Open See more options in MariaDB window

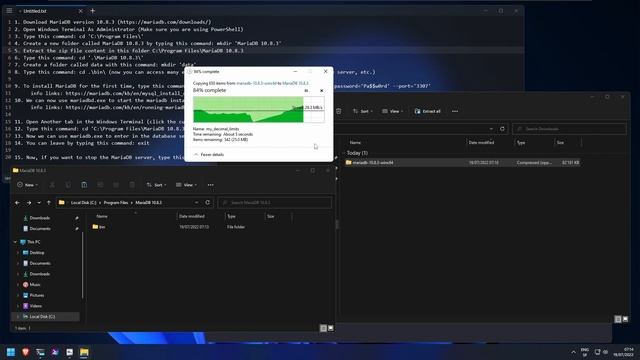(x=211, y=185)
